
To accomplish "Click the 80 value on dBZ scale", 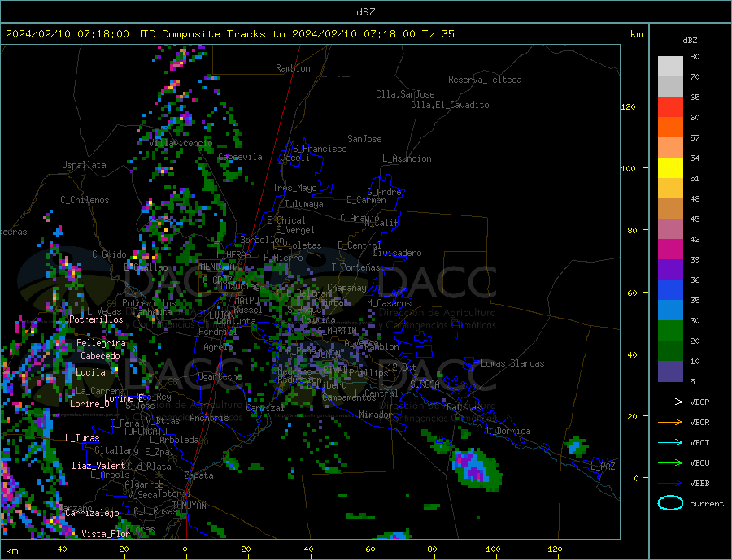I will (x=695, y=56).
